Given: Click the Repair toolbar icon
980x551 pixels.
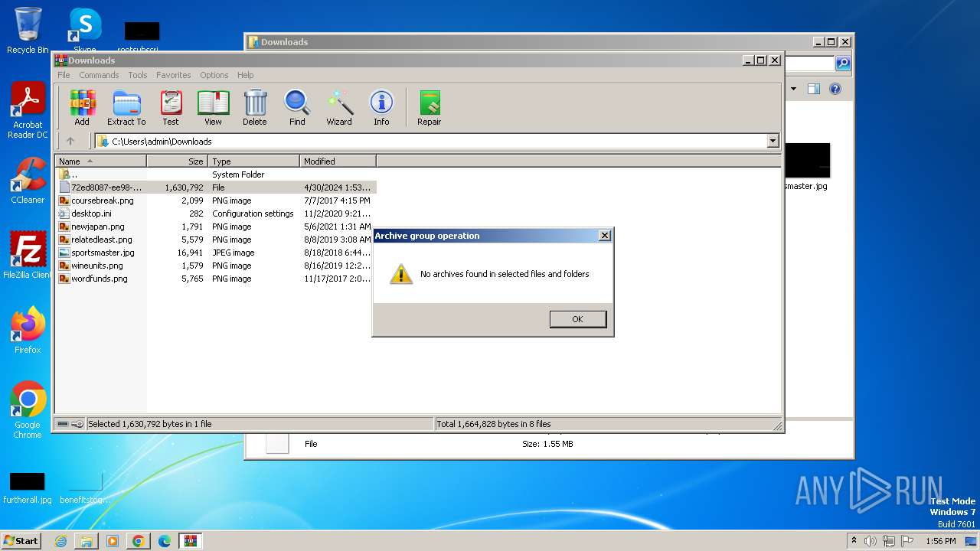Looking at the screenshot, I should 429,107.
